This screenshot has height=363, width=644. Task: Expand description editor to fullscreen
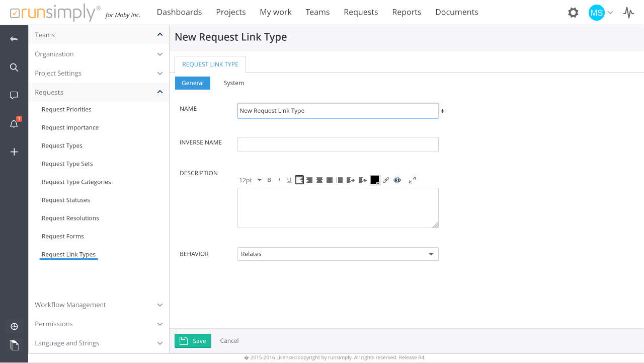412,180
